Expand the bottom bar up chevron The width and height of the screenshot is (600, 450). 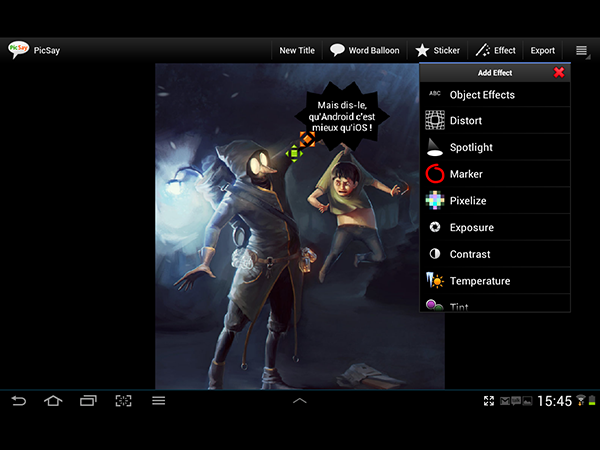pos(300,401)
